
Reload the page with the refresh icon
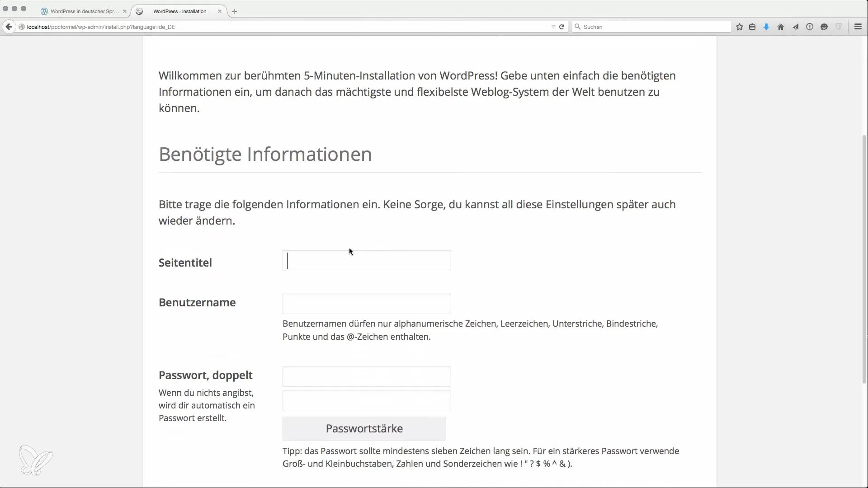click(x=561, y=27)
